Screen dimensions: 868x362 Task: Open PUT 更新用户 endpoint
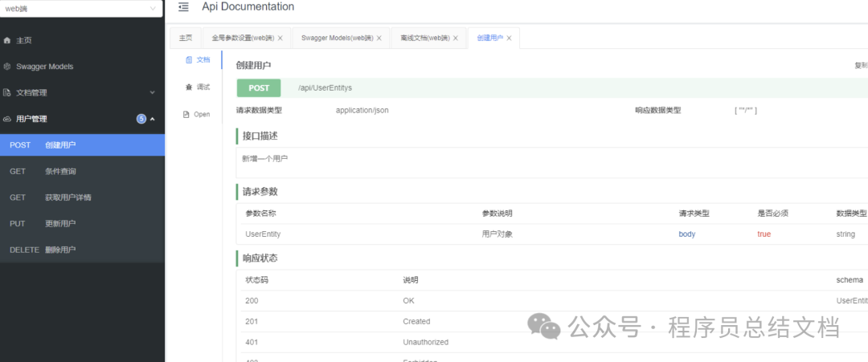pos(82,224)
